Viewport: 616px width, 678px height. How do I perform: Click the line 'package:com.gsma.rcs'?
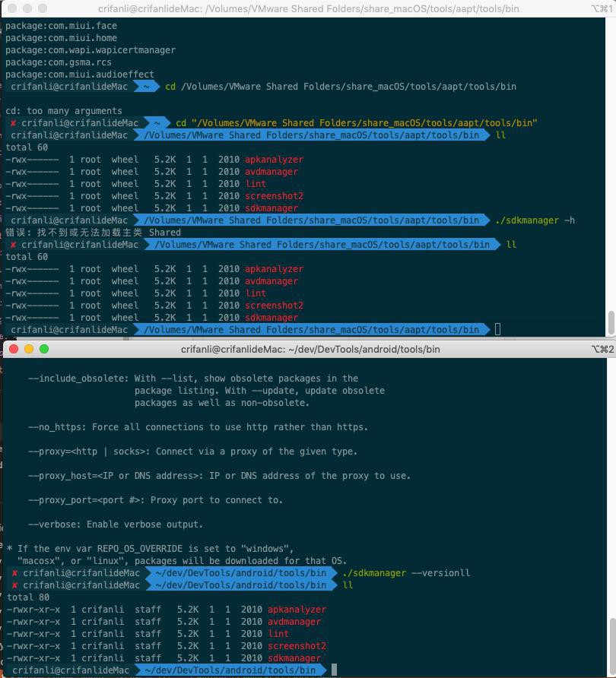pyautogui.click(x=59, y=62)
